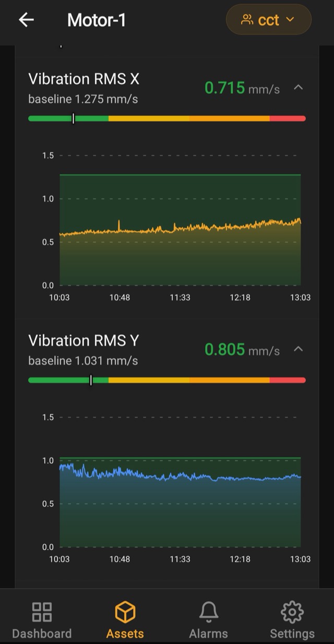Click the 0.715 mm/s value
This screenshot has height=644, width=334.
[x=242, y=88]
